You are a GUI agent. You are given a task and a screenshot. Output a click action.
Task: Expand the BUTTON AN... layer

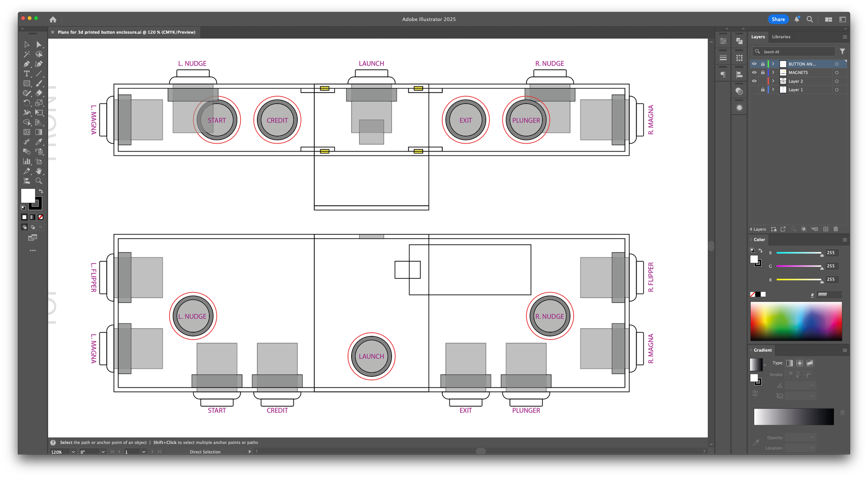click(773, 64)
